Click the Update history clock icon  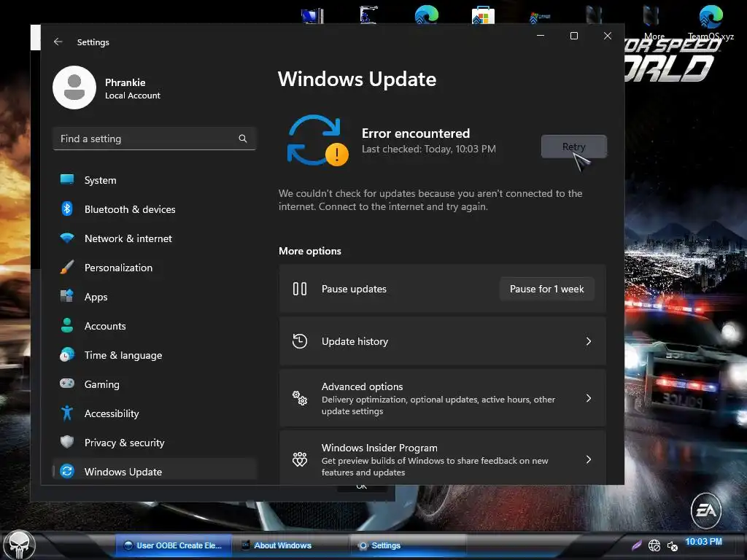[x=300, y=341]
